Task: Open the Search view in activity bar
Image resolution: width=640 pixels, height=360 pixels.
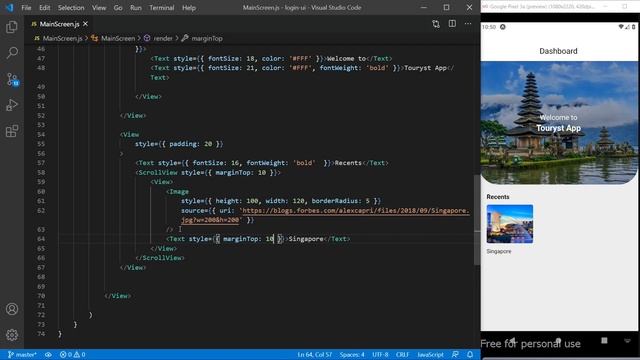Action: (12, 53)
